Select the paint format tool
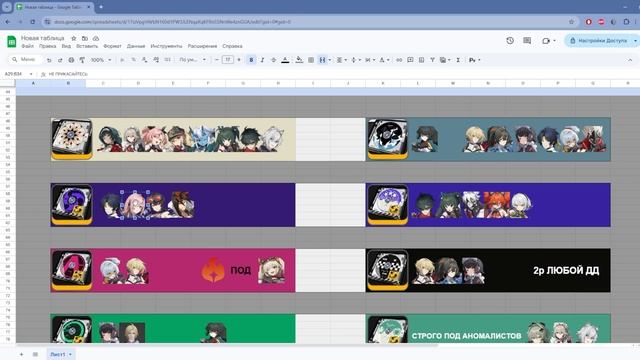Screen dimensions: 640x360 82,60
